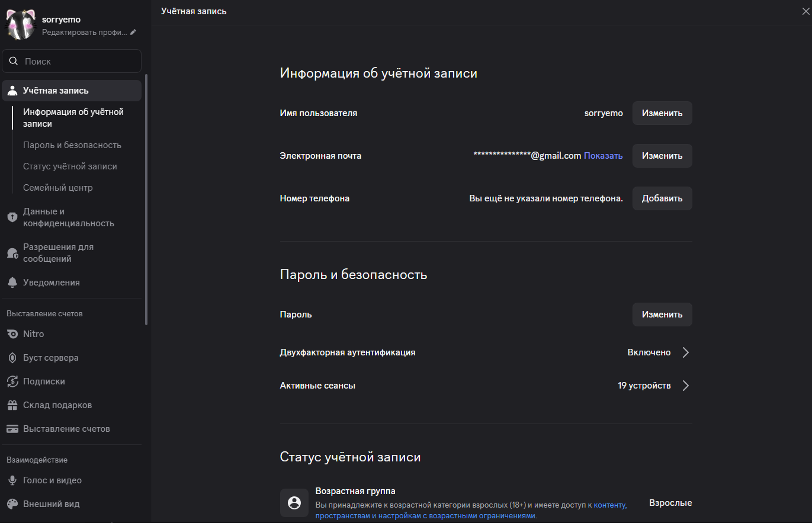Close the settings with the X icon
The width and height of the screenshot is (812, 523).
pos(805,11)
